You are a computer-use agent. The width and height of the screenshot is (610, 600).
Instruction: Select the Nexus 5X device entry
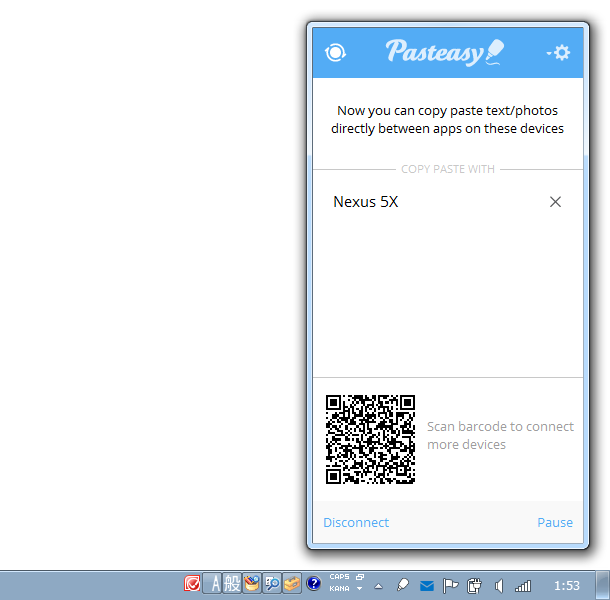(x=448, y=202)
